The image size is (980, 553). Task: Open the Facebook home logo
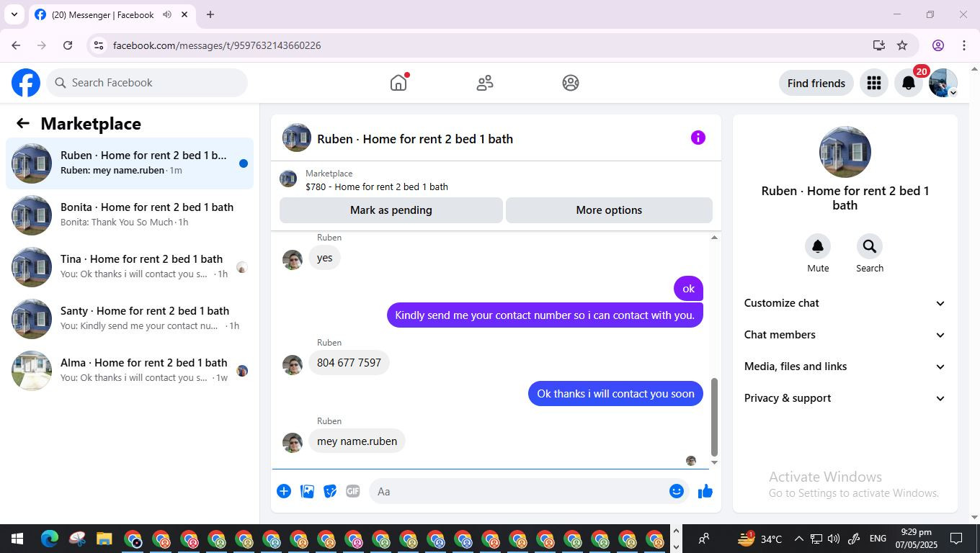click(x=26, y=83)
